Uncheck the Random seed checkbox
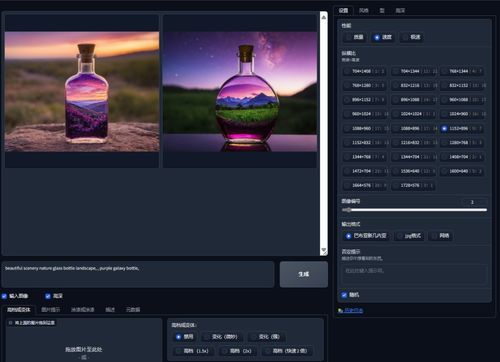 344,295
